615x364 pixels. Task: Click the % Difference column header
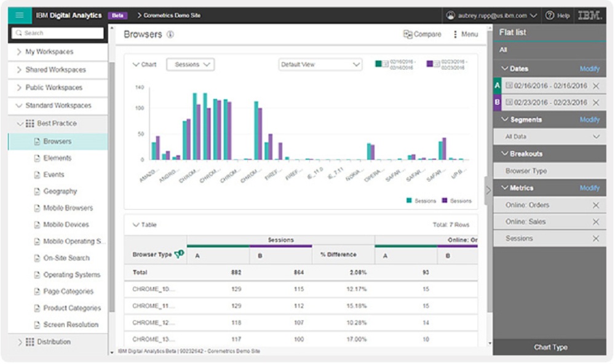[338, 255]
